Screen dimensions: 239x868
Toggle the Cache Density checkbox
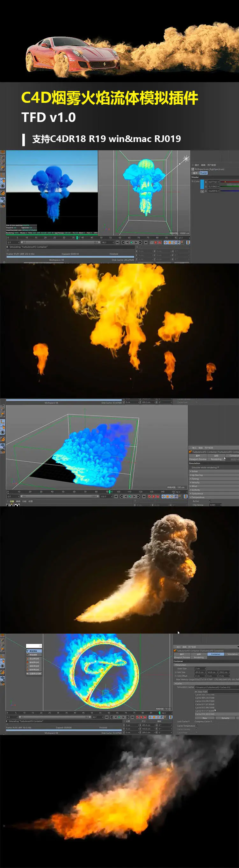197,729
